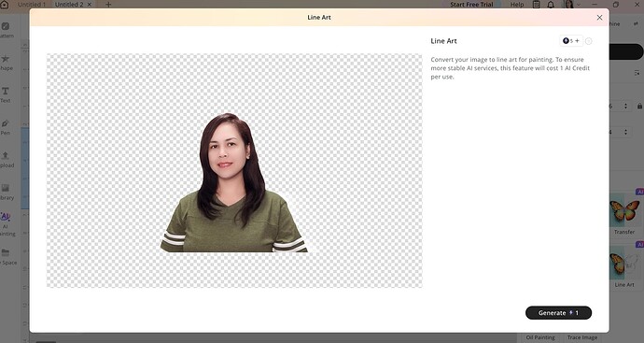Click the Generate button
This screenshot has height=343, width=644.
pos(558,312)
